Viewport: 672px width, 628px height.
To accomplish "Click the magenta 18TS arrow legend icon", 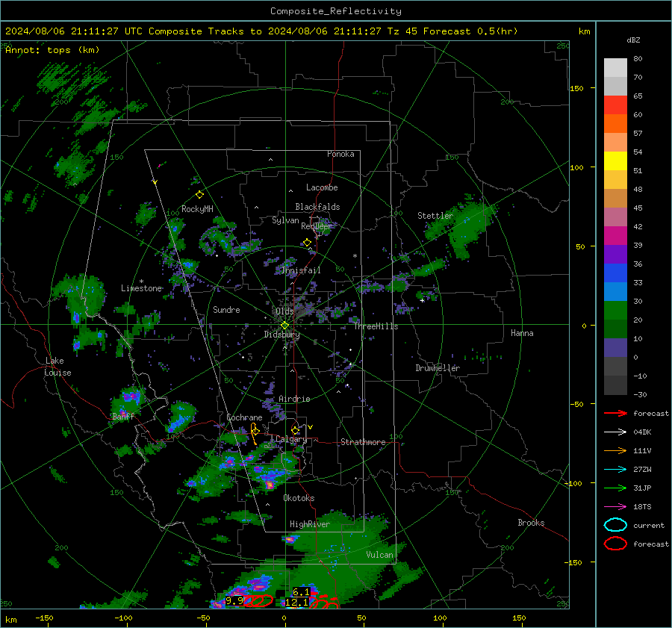I will click(615, 506).
